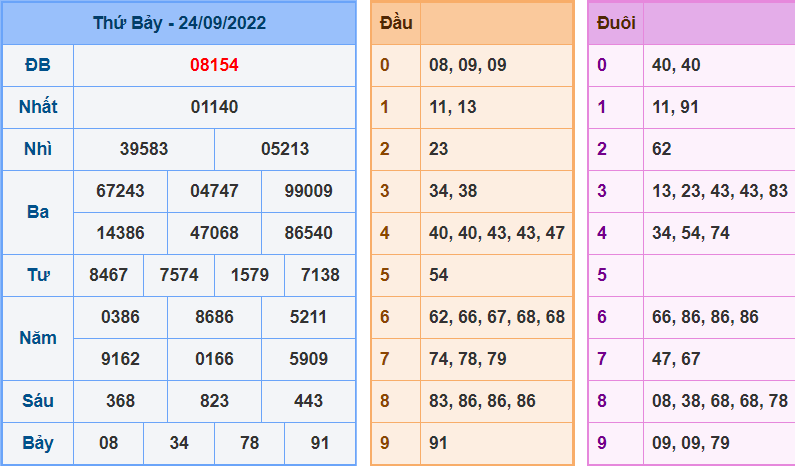Select Năm prize number 9162

(121, 360)
